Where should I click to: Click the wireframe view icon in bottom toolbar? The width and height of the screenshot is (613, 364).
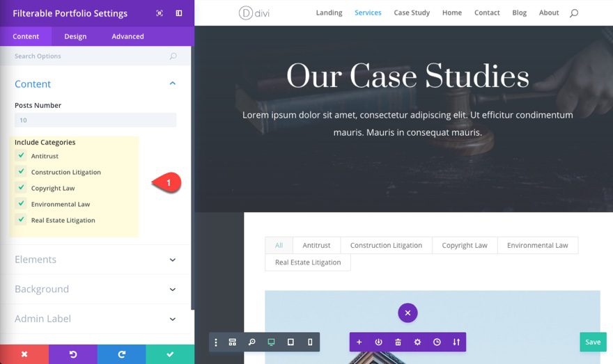(232, 342)
